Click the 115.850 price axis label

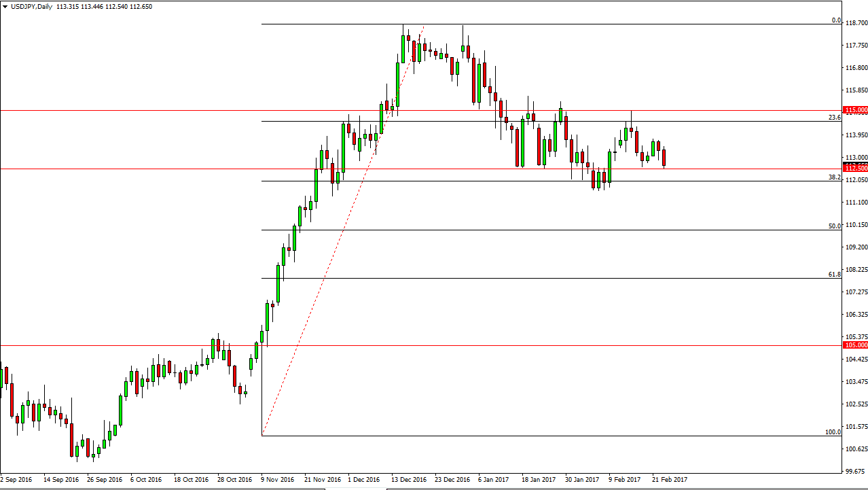(x=856, y=90)
